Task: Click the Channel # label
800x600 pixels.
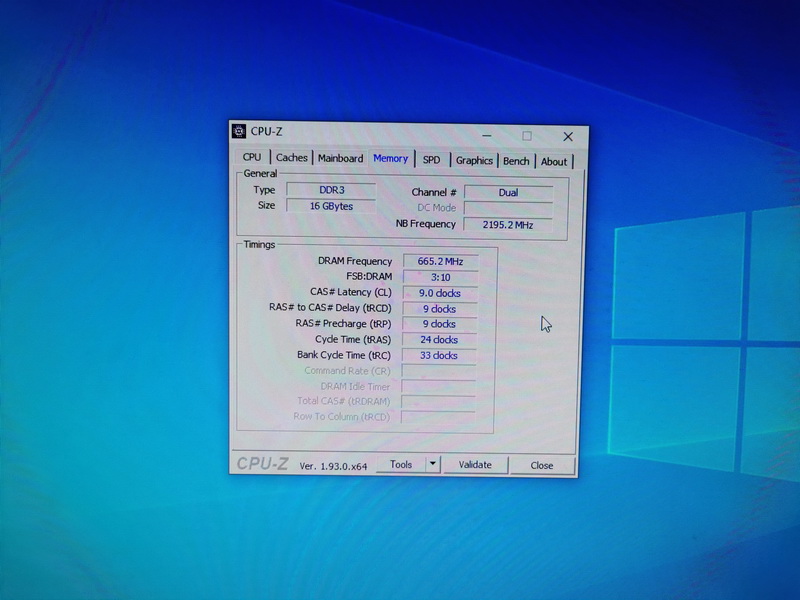Action: (434, 192)
